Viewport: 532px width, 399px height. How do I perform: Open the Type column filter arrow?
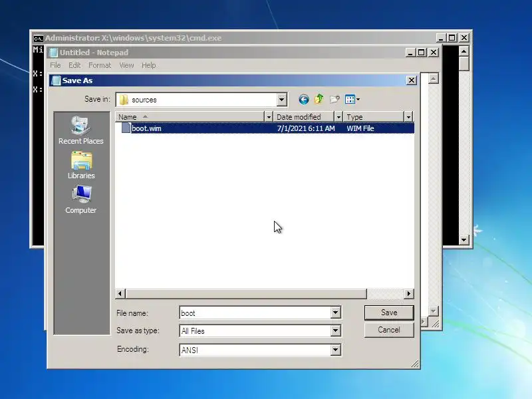(408, 117)
